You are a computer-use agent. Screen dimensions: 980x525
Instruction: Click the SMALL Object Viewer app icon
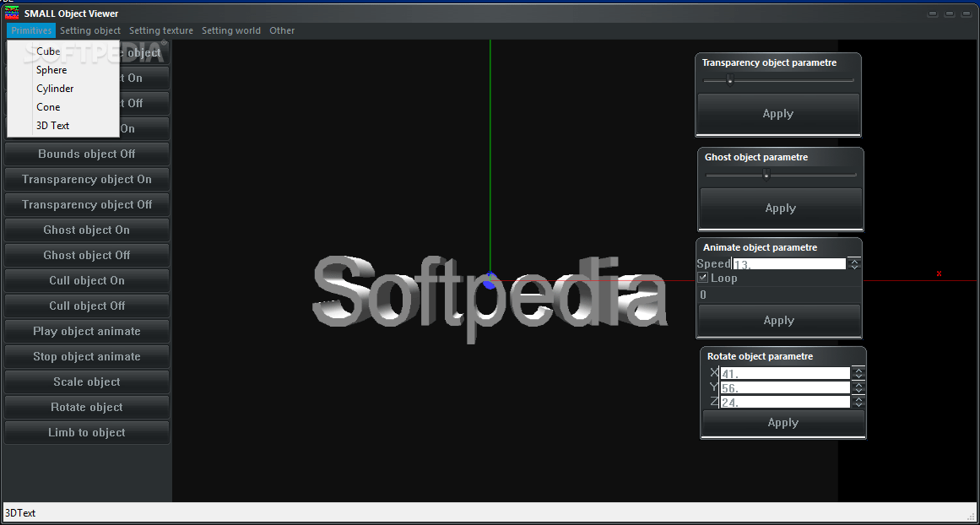click(11, 13)
